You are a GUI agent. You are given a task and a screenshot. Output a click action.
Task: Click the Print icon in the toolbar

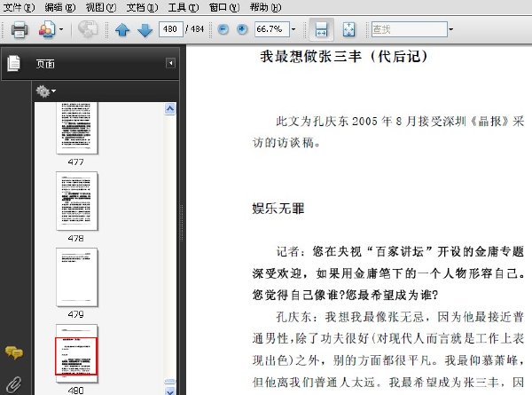pos(20,29)
